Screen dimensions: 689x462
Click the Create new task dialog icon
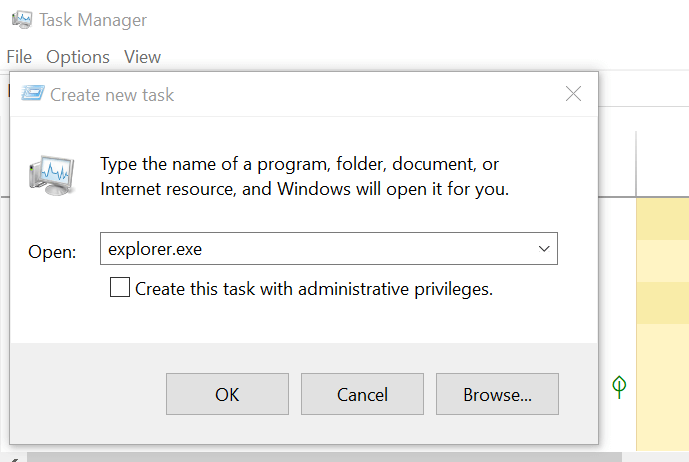pos(33,93)
